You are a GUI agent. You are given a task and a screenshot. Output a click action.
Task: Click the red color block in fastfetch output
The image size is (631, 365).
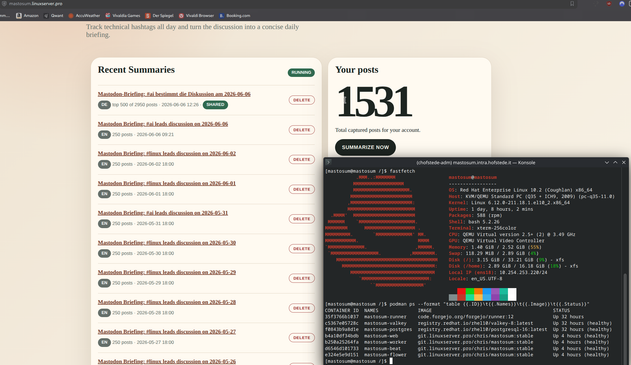[x=461, y=294]
